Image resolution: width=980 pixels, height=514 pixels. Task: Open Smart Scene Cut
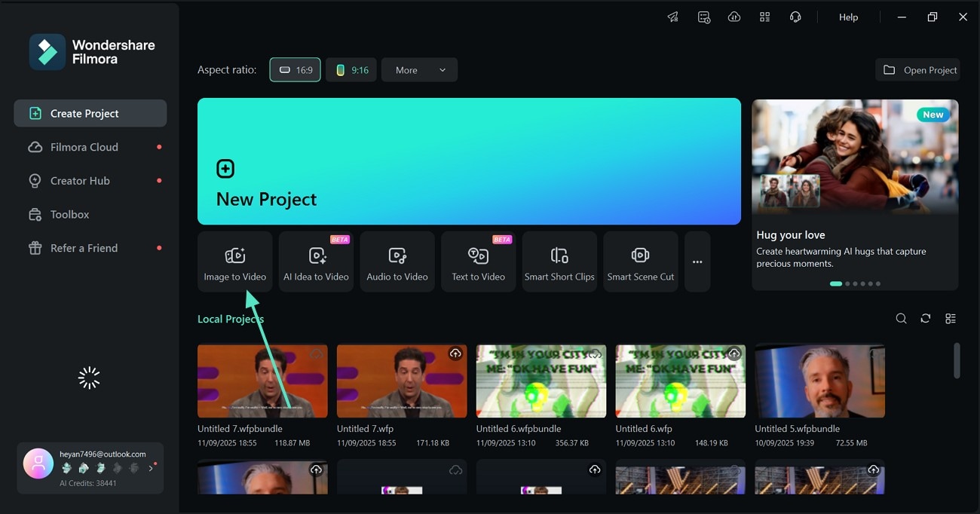click(640, 261)
